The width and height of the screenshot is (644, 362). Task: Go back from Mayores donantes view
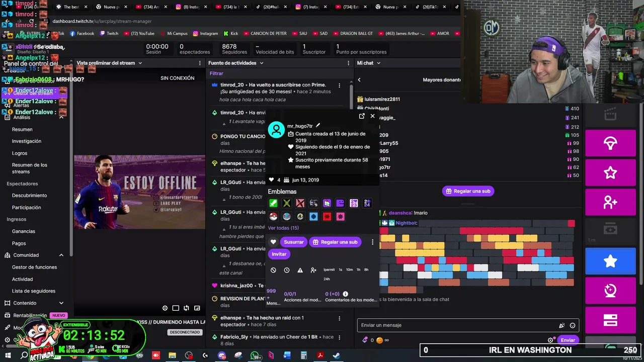point(359,80)
